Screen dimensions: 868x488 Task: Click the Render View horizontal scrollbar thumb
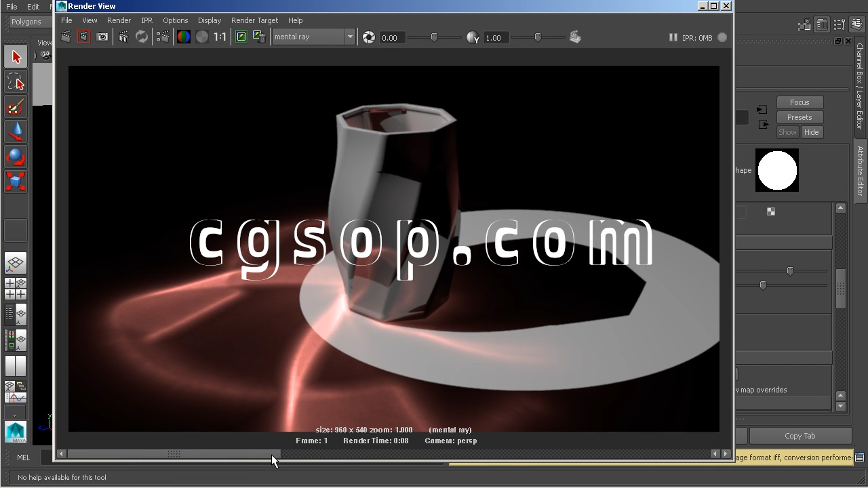pyautogui.click(x=174, y=454)
